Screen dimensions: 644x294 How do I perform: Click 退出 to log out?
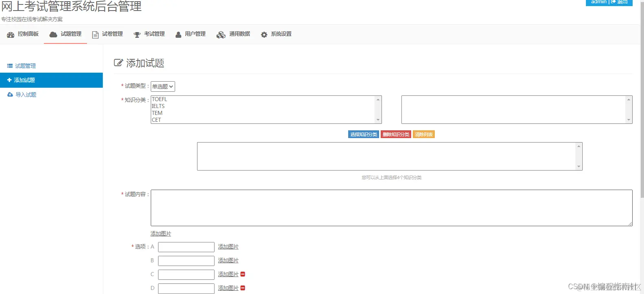(x=622, y=2)
